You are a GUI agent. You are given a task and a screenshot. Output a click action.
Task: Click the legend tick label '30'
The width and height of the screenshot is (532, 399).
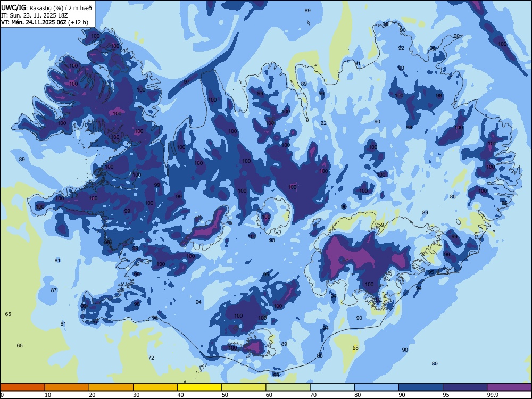[x=136, y=395]
